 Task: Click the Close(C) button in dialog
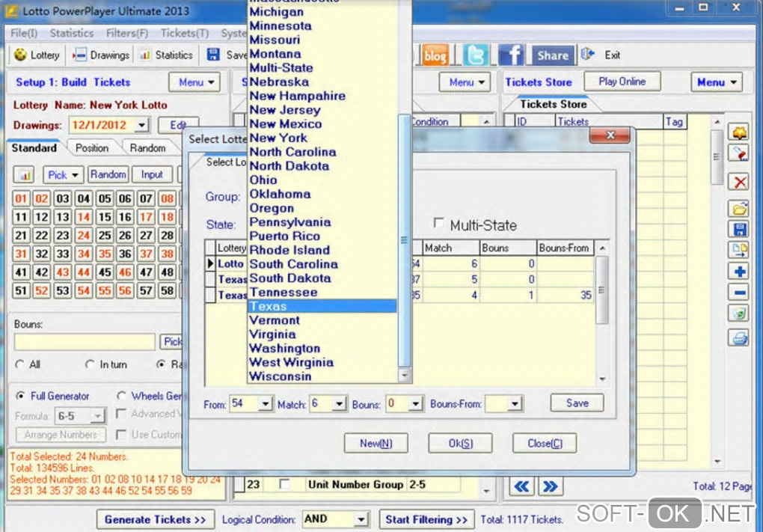tap(545, 444)
